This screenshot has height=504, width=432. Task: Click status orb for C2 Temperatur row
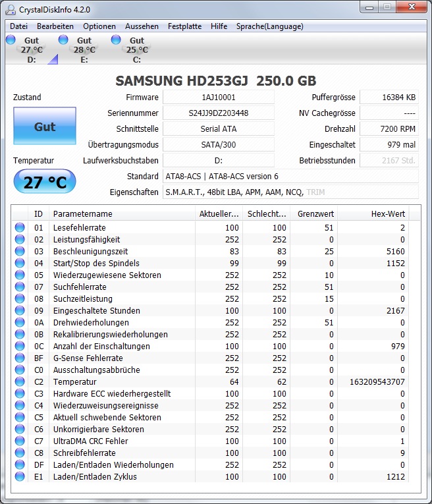20,382
